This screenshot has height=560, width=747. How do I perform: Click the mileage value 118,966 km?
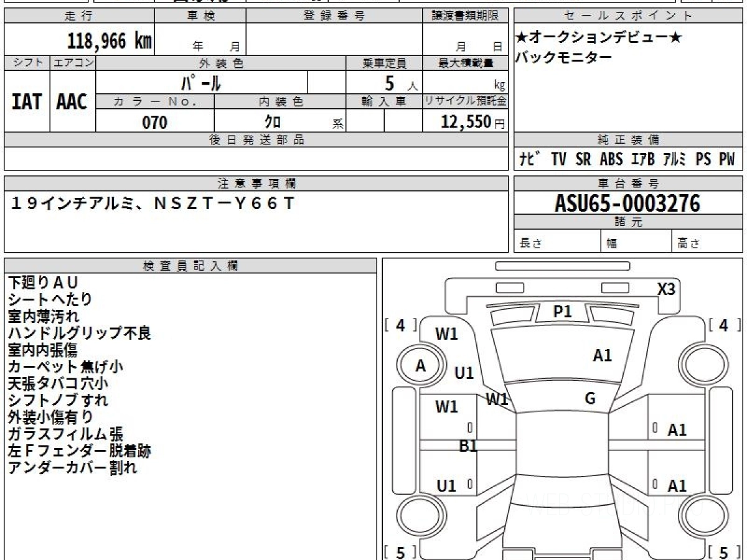(x=110, y=41)
